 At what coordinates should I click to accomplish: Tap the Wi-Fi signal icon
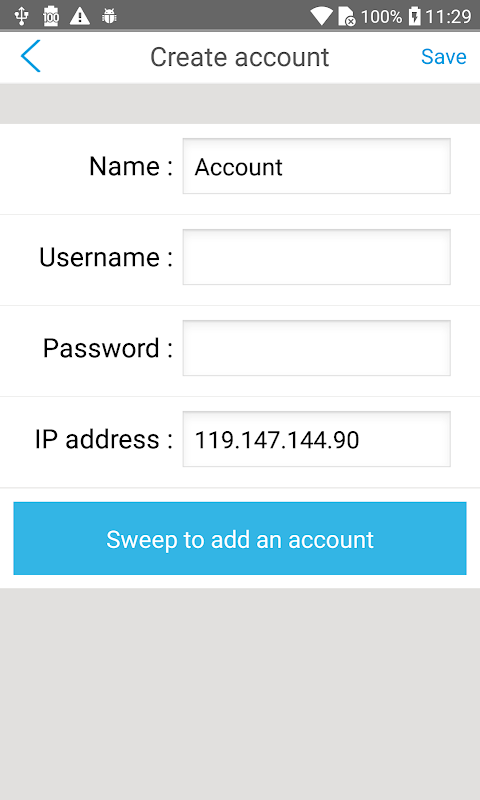tap(321, 16)
